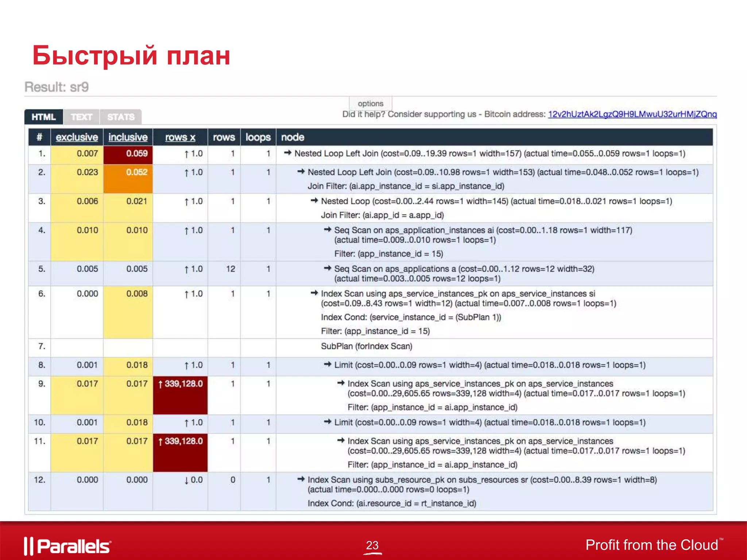This screenshot has width=747, height=560.
Task: Select the red 339,128.0 cell in row 11
Action: 180,452
